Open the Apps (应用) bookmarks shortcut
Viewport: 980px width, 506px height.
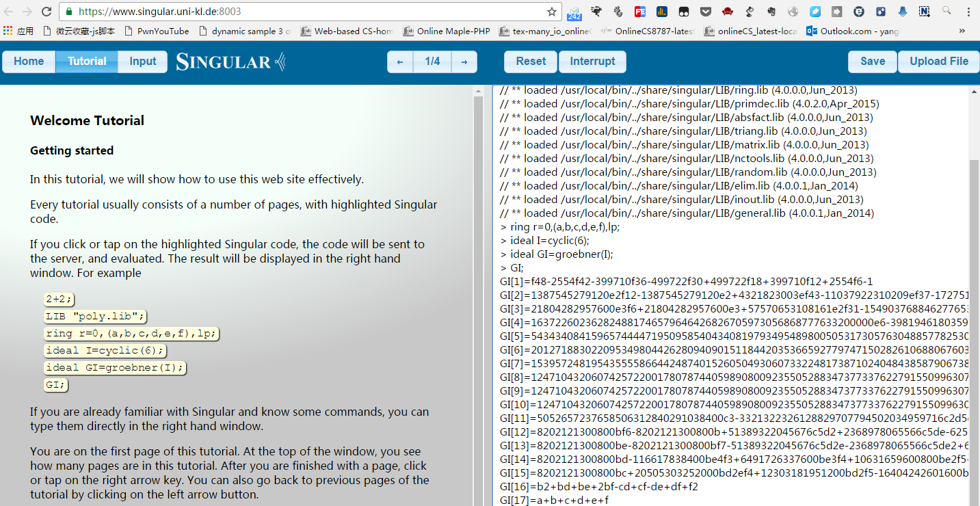(18, 31)
